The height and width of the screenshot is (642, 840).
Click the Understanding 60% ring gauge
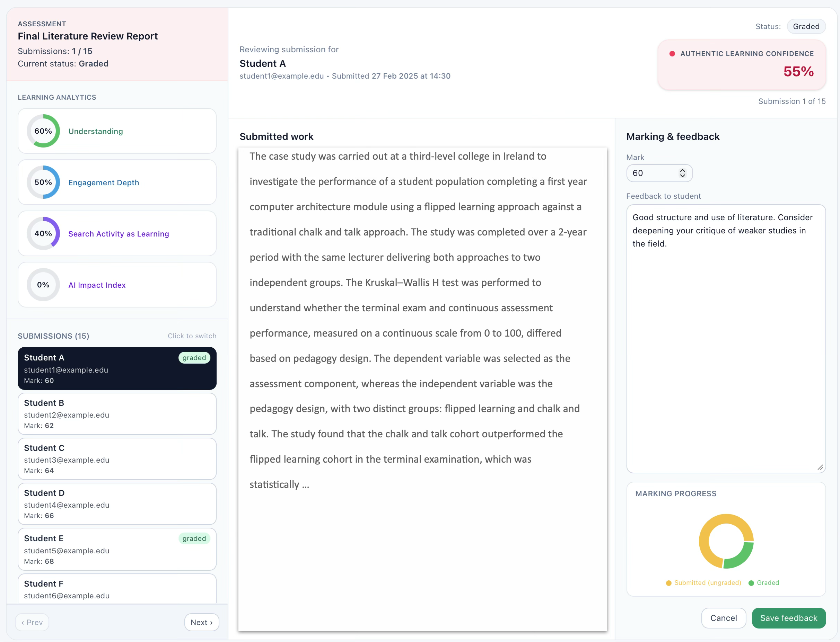(43, 131)
